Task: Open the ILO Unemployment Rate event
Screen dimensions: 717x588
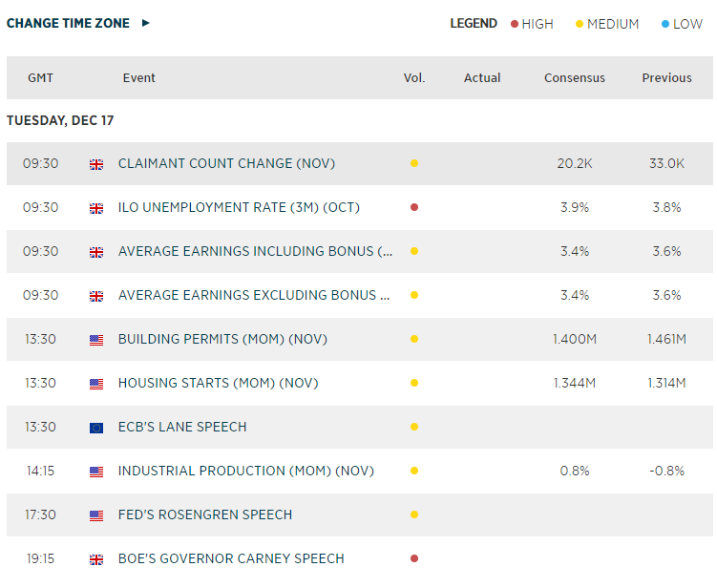Action: (239, 208)
